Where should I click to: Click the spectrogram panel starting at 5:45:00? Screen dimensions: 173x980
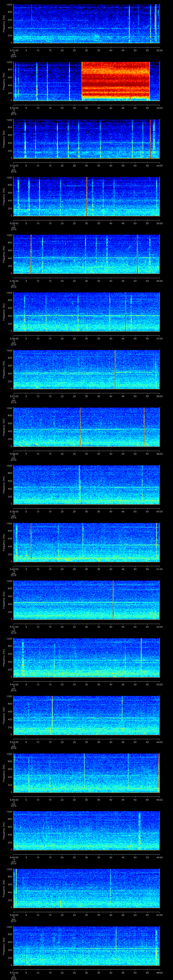(x=87, y=831)
